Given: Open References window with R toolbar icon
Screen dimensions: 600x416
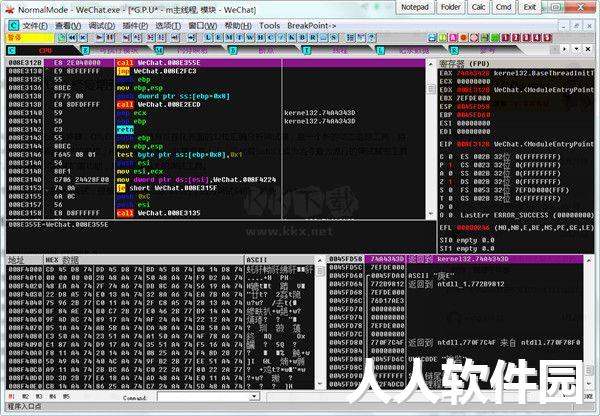Looking at the screenshot, I should coord(313,38).
